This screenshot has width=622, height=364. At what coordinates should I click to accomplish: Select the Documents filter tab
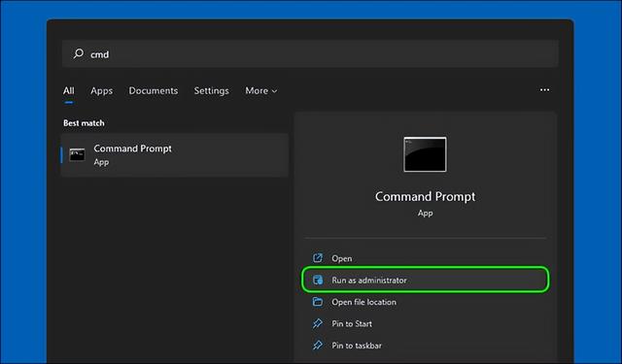click(x=154, y=90)
